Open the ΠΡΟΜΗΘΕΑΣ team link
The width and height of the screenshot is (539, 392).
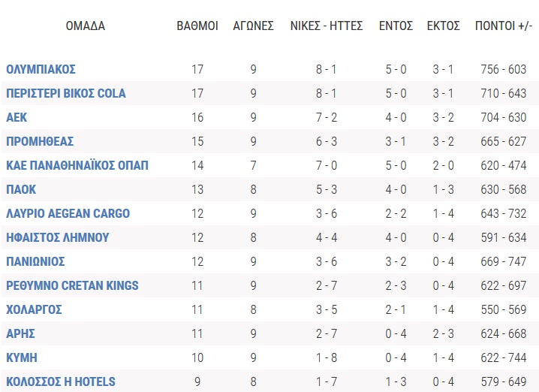click(x=40, y=141)
